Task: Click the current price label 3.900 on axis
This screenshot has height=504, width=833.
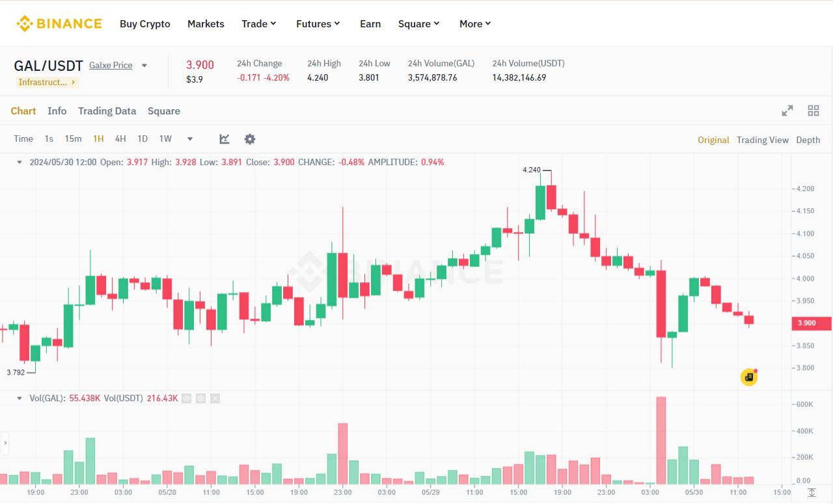Action: [x=811, y=323]
